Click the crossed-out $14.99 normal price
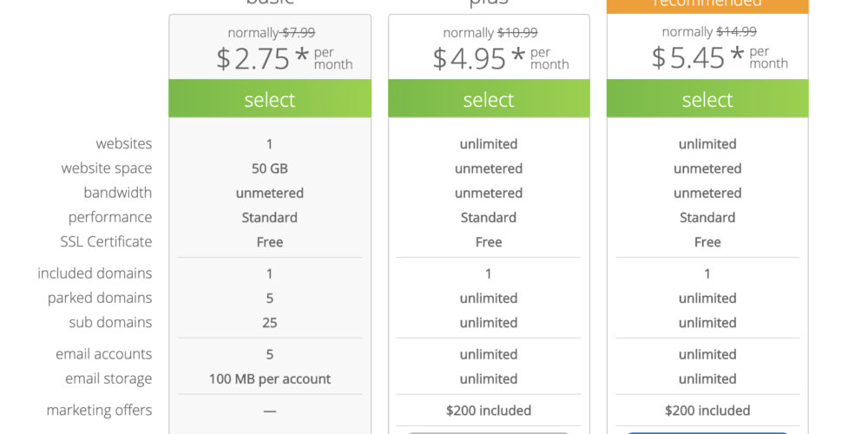The height and width of the screenshot is (434, 868). (736, 33)
